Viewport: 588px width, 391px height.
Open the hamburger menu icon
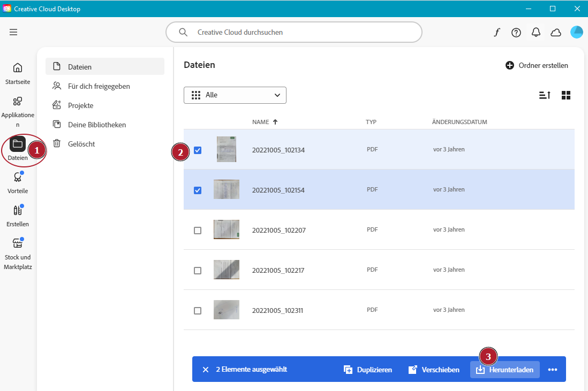click(x=13, y=32)
